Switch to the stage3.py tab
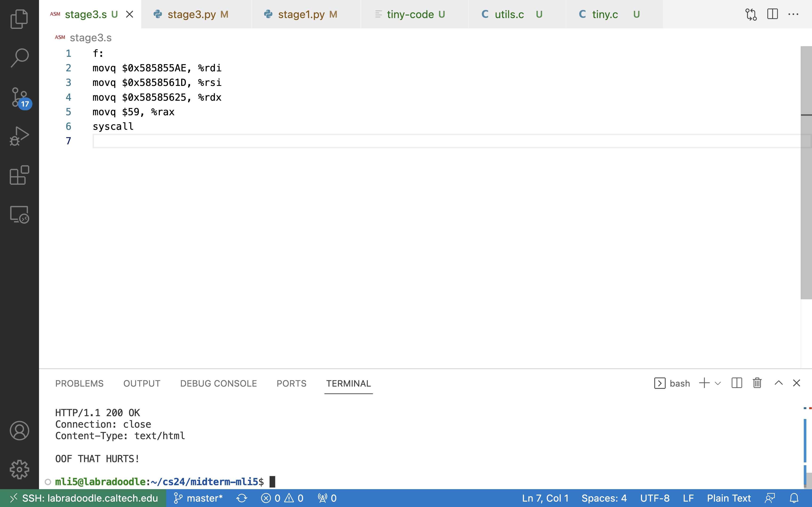Viewport: 812px width, 507px height. point(191,14)
